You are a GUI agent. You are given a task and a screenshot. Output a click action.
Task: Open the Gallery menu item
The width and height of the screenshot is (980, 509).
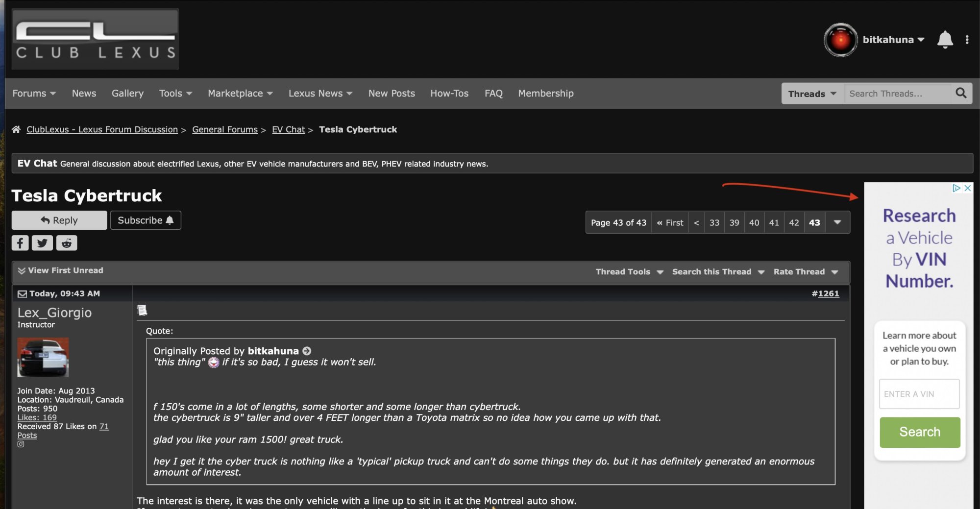pos(127,93)
